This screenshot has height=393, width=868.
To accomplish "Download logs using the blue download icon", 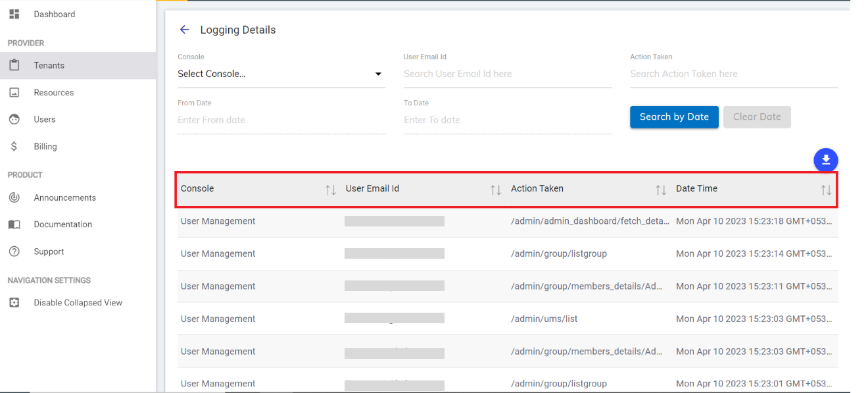I will [826, 160].
